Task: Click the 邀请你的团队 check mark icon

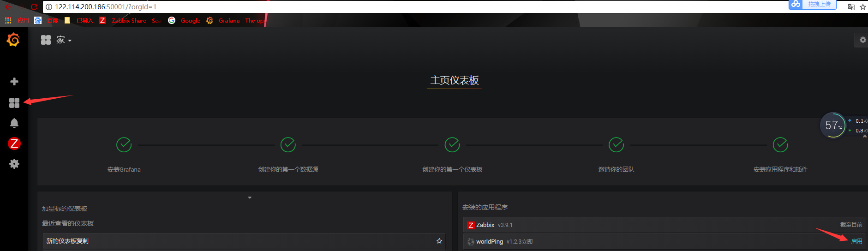Action: [x=617, y=145]
